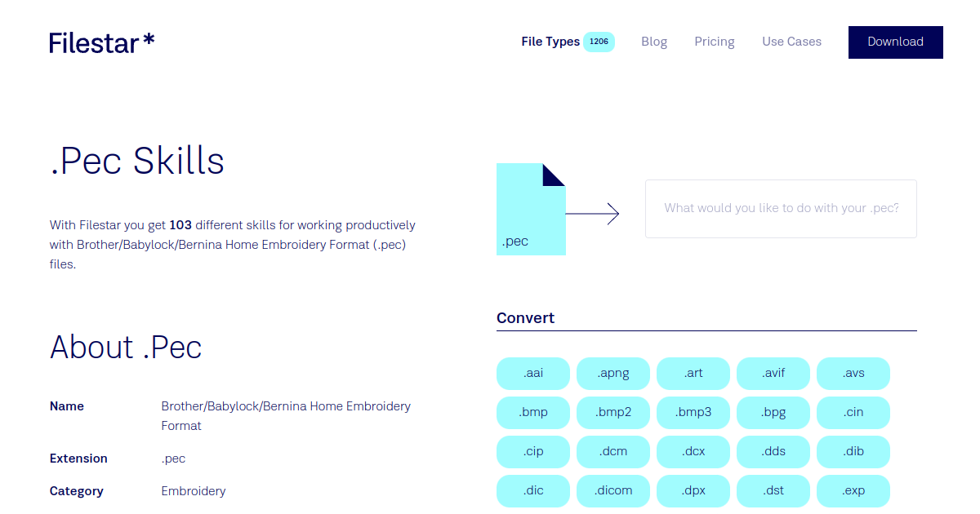Viewport: 980px width, 514px height.
Task: Convert the file to .exp format
Action: [853, 490]
